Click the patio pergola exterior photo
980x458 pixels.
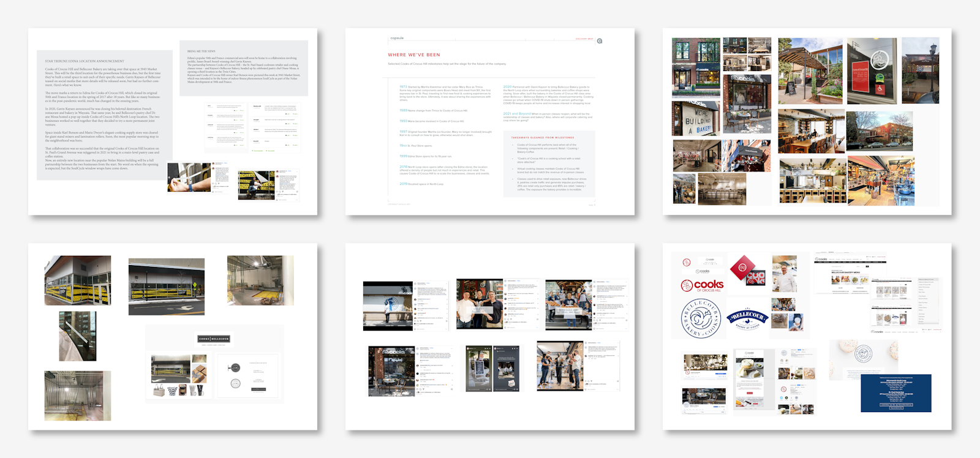pos(809,71)
